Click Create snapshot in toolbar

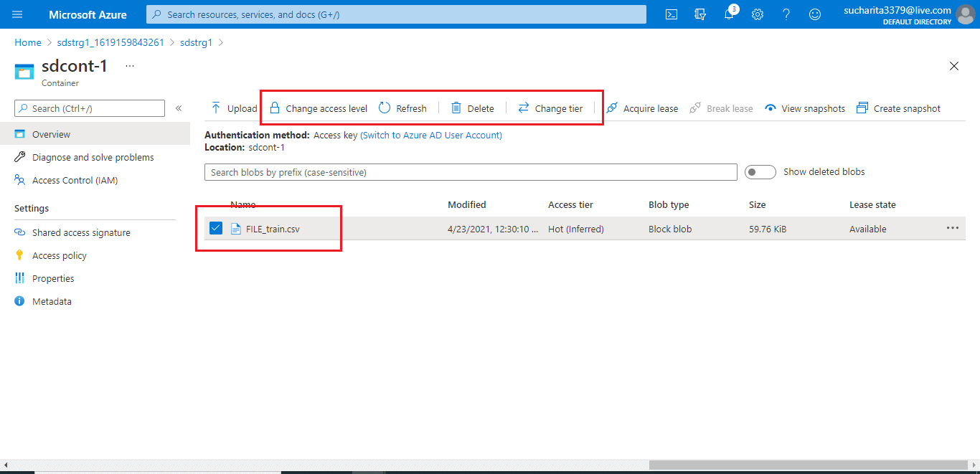click(x=899, y=108)
